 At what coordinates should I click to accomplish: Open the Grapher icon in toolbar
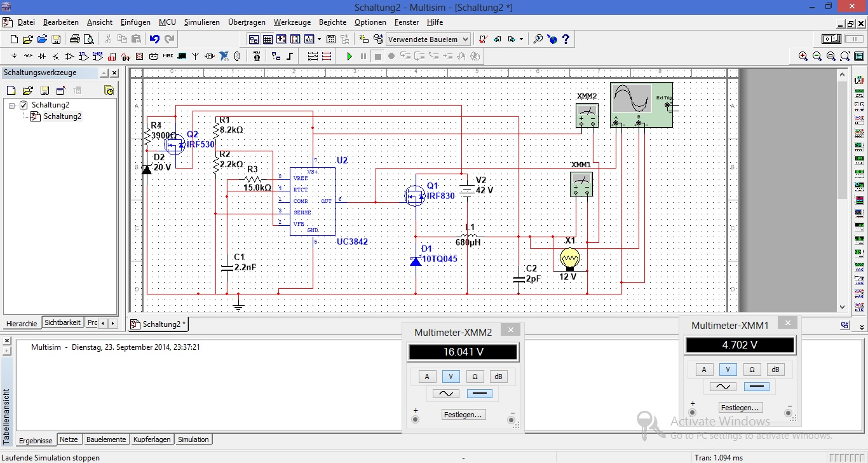[309, 39]
